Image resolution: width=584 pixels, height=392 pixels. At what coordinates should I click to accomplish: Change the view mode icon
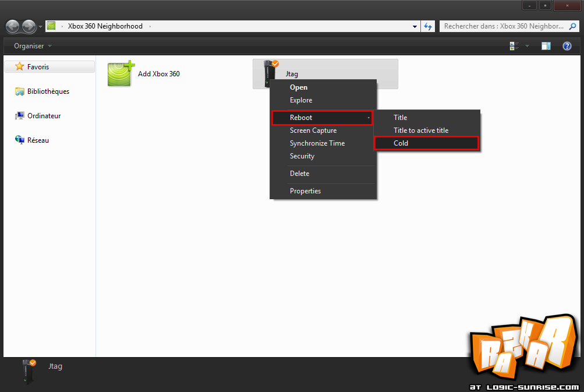point(514,46)
